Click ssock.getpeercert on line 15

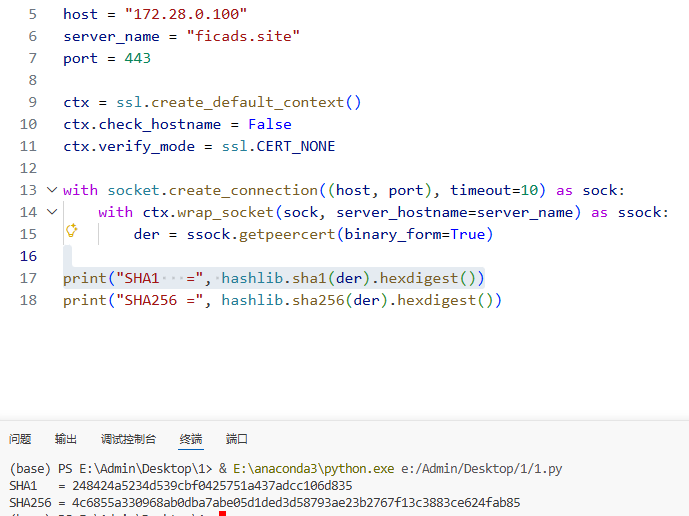click(261, 234)
